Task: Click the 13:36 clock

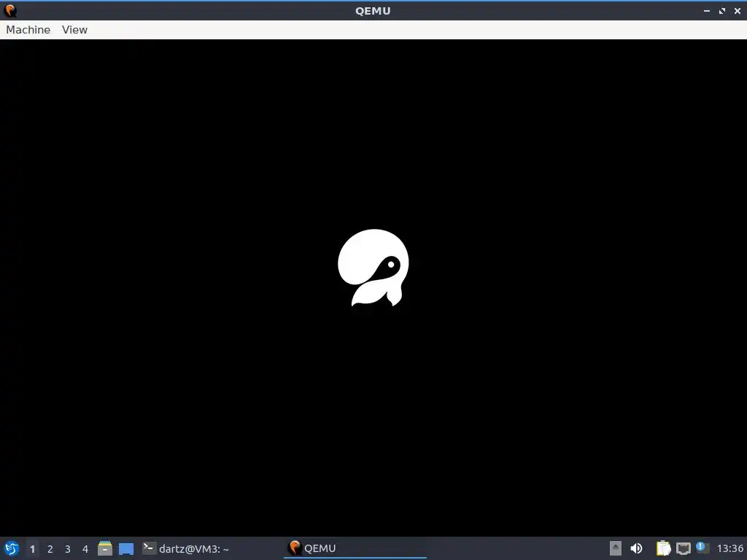Action: [x=729, y=548]
